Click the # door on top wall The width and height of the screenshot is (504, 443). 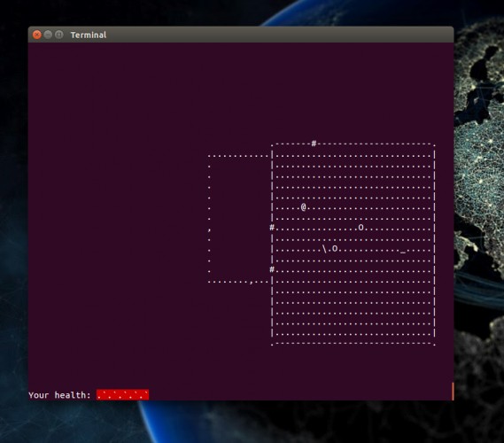(x=314, y=144)
